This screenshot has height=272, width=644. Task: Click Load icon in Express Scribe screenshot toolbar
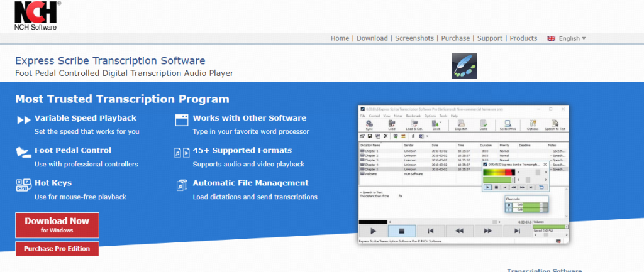392,125
